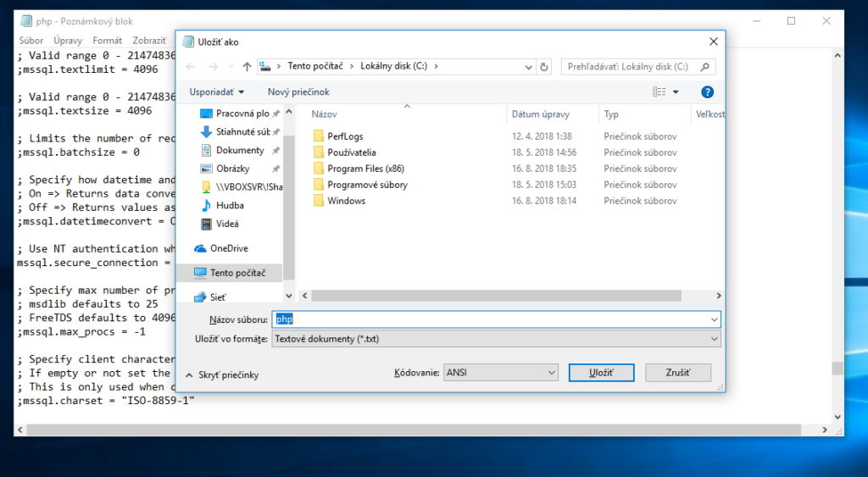Open the Program Files (x86) folder
The height and width of the screenshot is (477, 868).
(365, 169)
